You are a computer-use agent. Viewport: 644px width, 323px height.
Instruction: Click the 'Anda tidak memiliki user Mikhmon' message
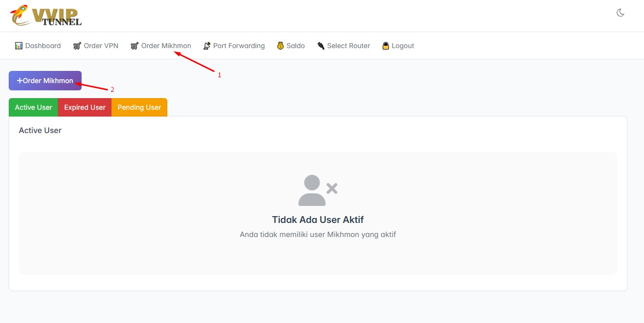pyautogui.click(x=318, y=235)
